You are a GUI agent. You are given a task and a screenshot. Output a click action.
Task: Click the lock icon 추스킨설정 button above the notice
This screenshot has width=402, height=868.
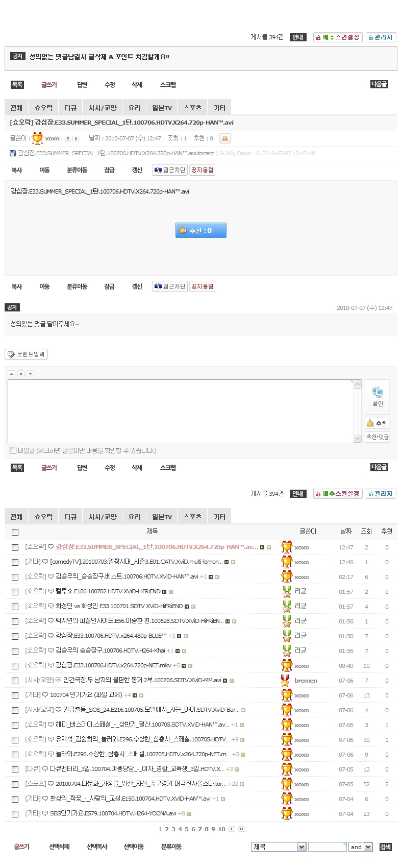coord(338,37)
